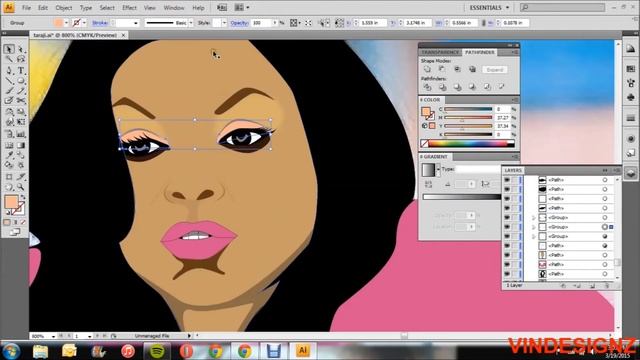The height and width of the screenshot is (360, 640).
Task: Switch to the TRANSPARENCY tab
Action: (x=440, y=53)
